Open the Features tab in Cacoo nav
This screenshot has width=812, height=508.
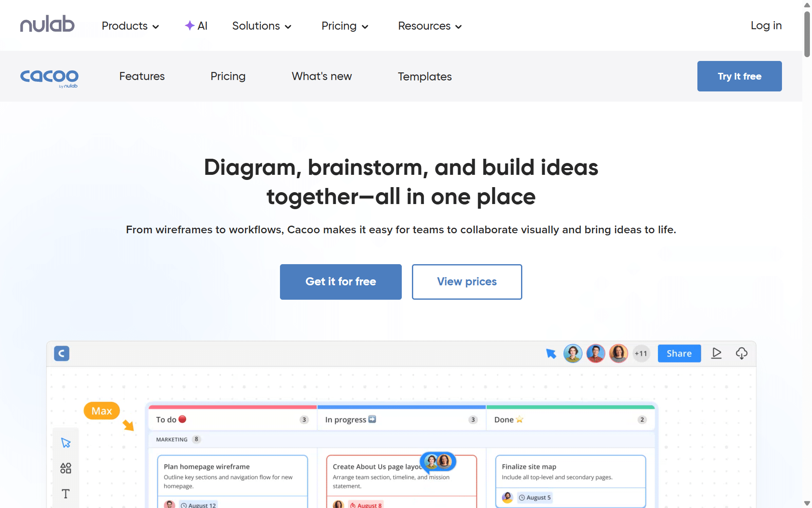[142, 76]
